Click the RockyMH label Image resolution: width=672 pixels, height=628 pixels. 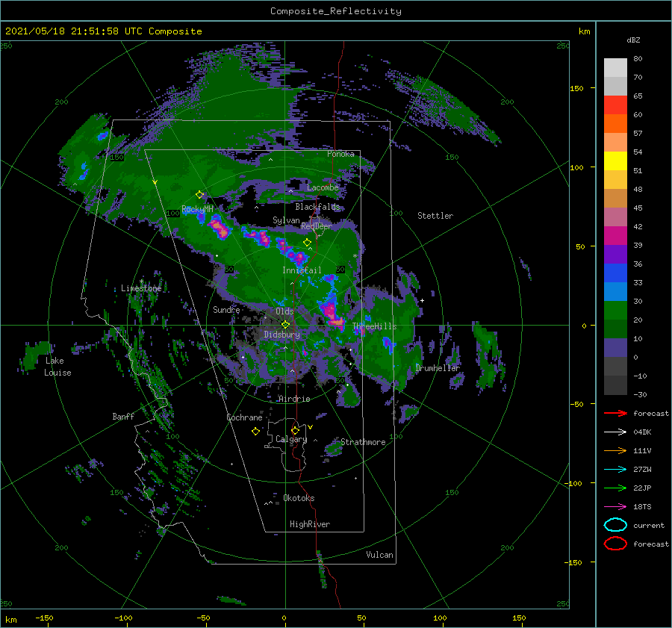coord(197,209)
